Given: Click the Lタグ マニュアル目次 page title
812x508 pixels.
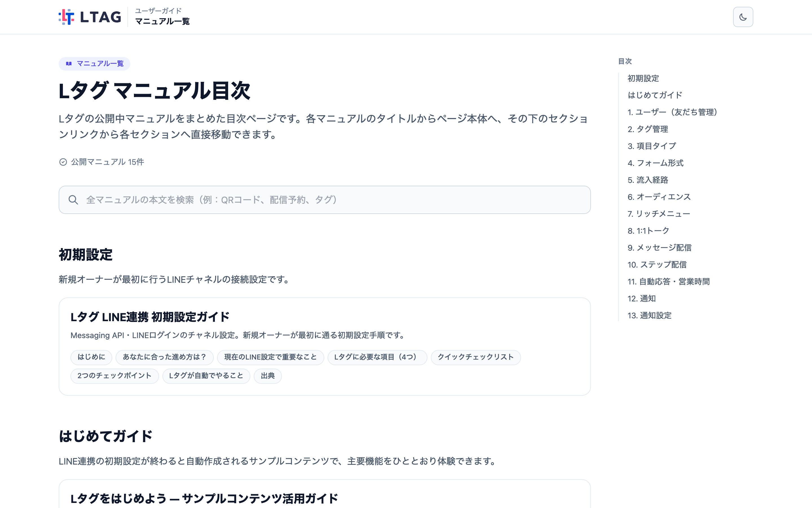Looking at the screenshot, I should (x=155, y=91).
